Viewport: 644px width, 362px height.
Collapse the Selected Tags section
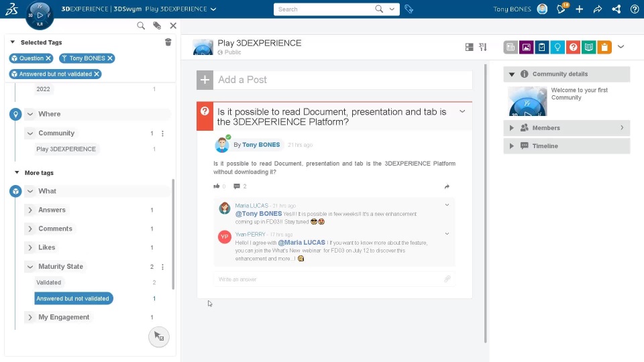(x=12, y=42)
